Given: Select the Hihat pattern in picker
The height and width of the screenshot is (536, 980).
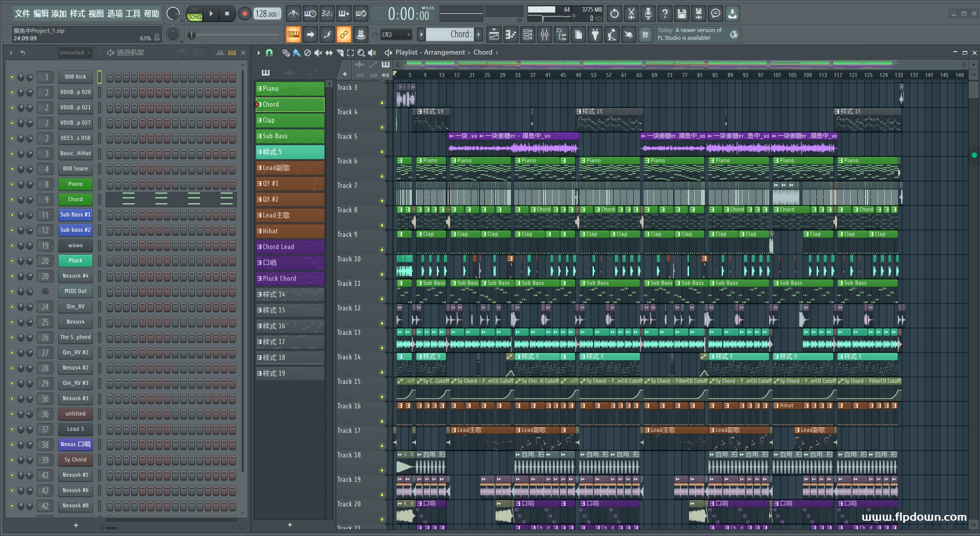Looking at the screenshot, I should point(290,231).
